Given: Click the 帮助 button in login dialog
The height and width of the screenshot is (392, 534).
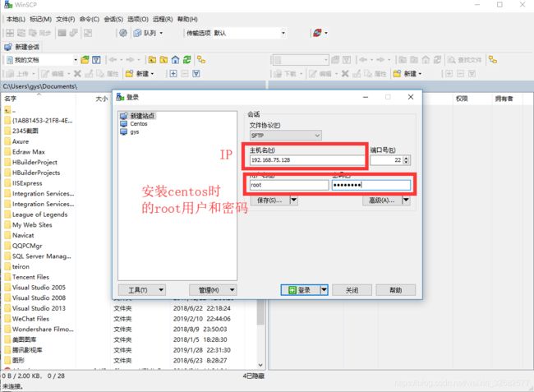Looking at the screenshot, I should (x=396, y=290).
